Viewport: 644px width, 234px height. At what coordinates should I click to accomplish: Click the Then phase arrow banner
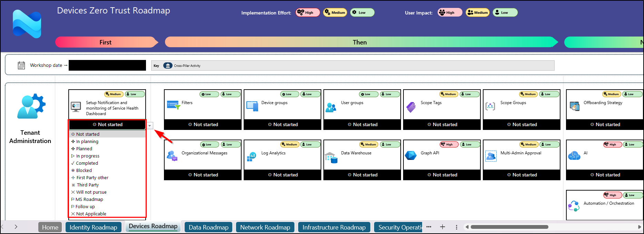pyautogui.click(x=361, y=42)
